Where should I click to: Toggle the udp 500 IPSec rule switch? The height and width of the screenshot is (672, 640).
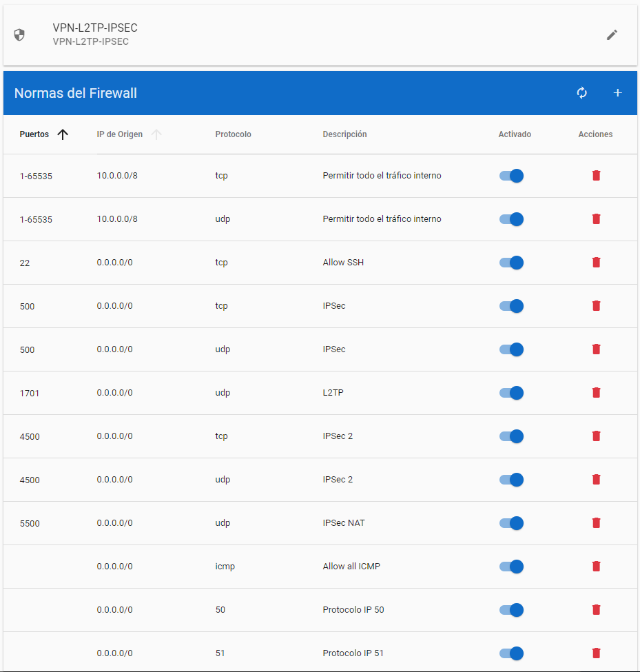pos(512,349)
